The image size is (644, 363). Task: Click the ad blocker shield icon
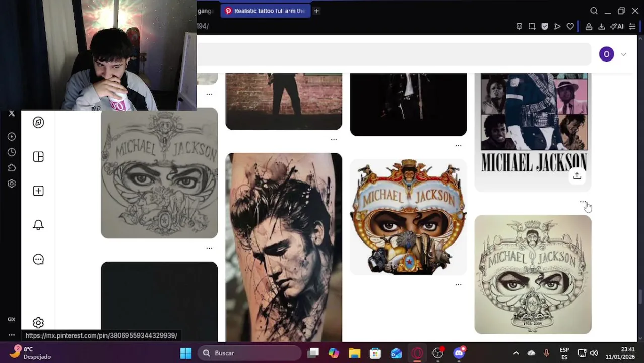click(x=545, y=26)
